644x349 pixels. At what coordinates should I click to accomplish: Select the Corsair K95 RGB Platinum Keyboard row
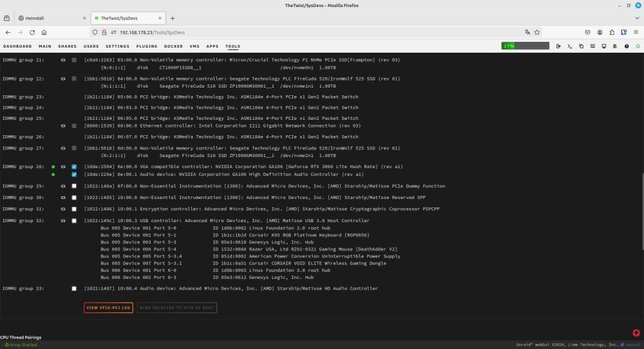pyautogui.click(x=235, y=235)
